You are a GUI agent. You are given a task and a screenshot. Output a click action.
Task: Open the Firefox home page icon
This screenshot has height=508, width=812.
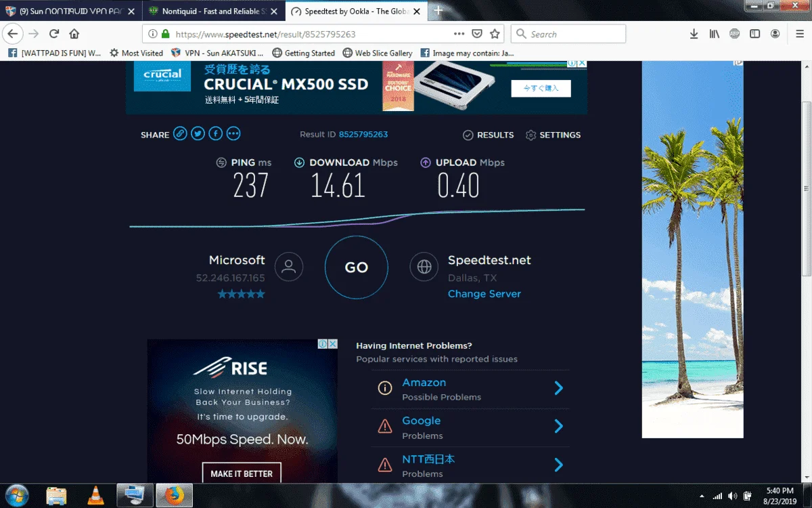pyautogui.click(x=74, y=34)
